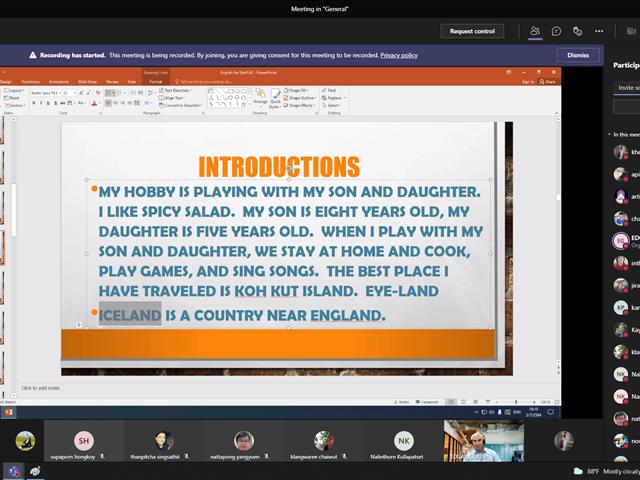Screen dimensions: 640x480
Task: Open the Slide Show ribbon tab
Action: click(x=87, y=82)
